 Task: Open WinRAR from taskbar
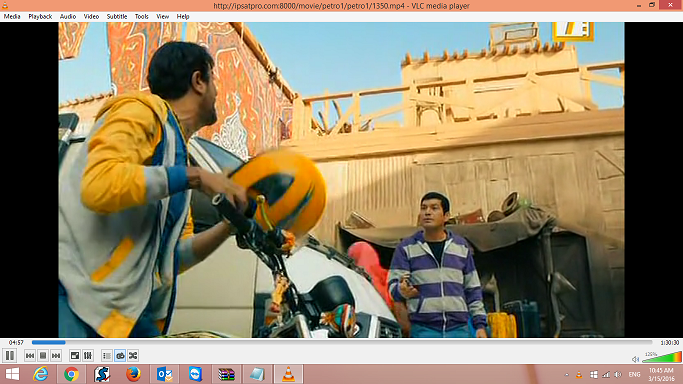click(226, 374)
